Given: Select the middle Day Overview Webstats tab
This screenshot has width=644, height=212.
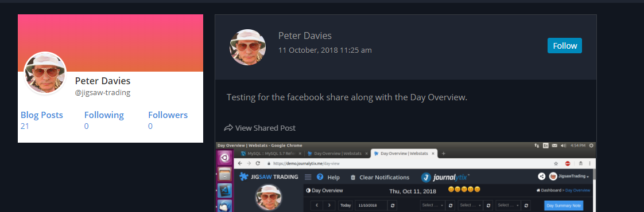Looking at the screenshot, I should pyautogui.click(x=337, y=154).
